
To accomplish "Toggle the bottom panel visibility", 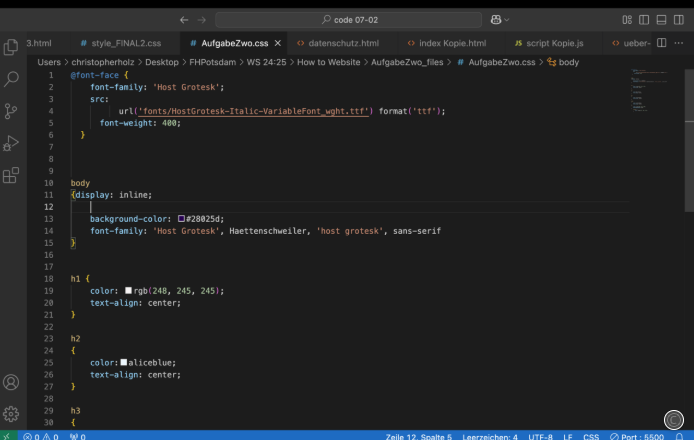I will click(x=660, y=20).
